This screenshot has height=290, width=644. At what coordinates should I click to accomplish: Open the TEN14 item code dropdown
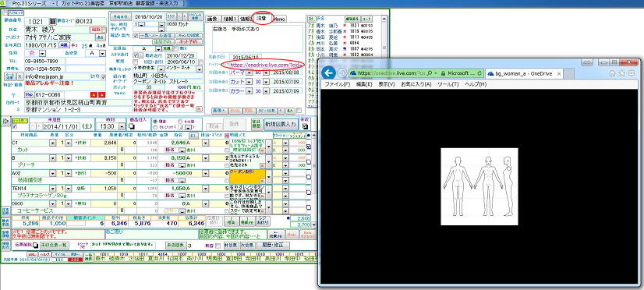click(x=52, y=188)
